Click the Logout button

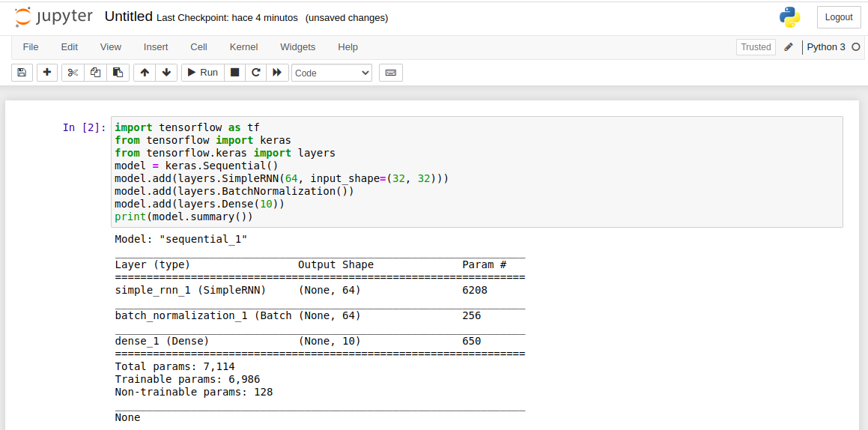point(839,17)
